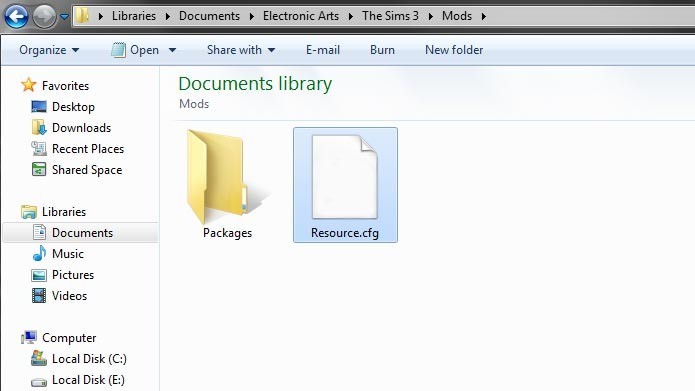Viewport: 695px width, 391px height.
Task: Click Mods in the address bar
Action: pos(457,16)
